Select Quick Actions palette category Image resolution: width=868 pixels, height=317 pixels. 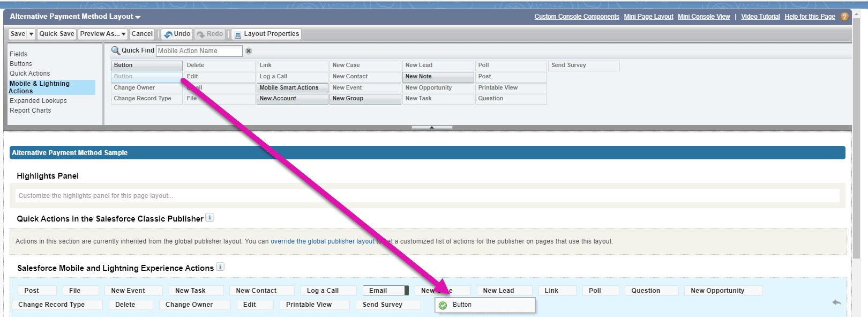pos(29,73)
